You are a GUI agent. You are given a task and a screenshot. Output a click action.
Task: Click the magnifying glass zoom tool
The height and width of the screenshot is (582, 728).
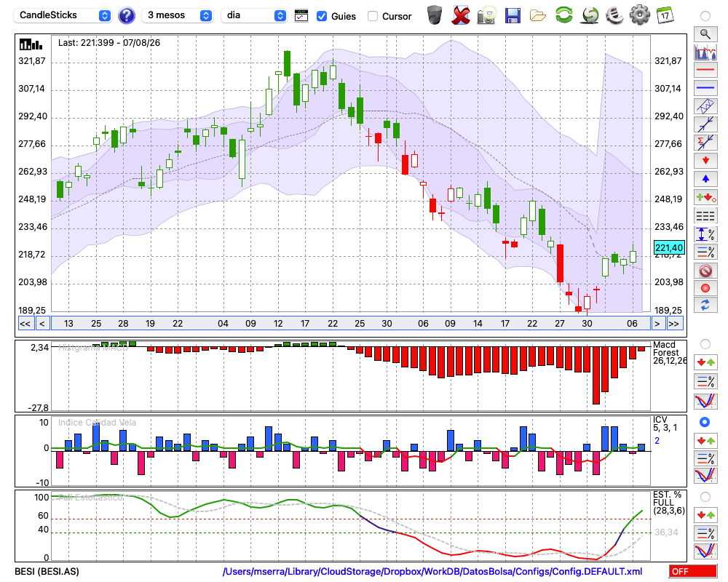click(x=705, y=34)
